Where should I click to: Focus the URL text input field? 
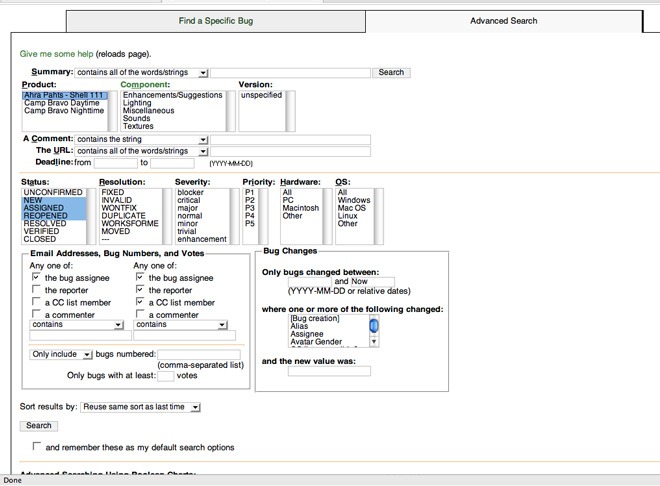click(x=290, y=151)
